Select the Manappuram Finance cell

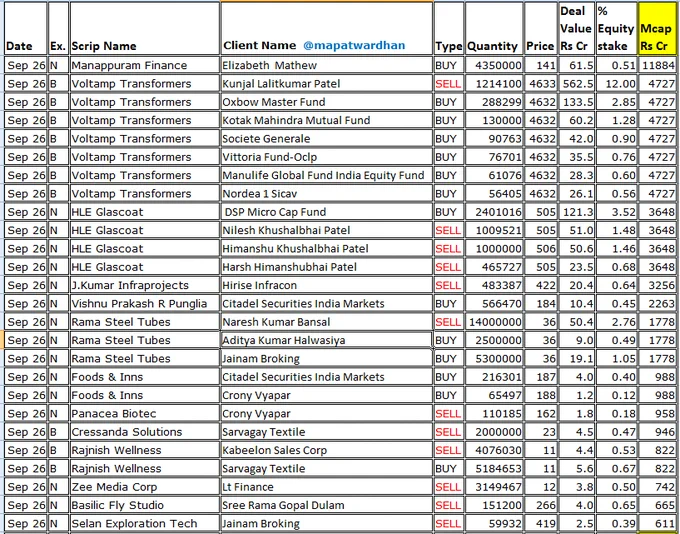(x=144, y=66)
